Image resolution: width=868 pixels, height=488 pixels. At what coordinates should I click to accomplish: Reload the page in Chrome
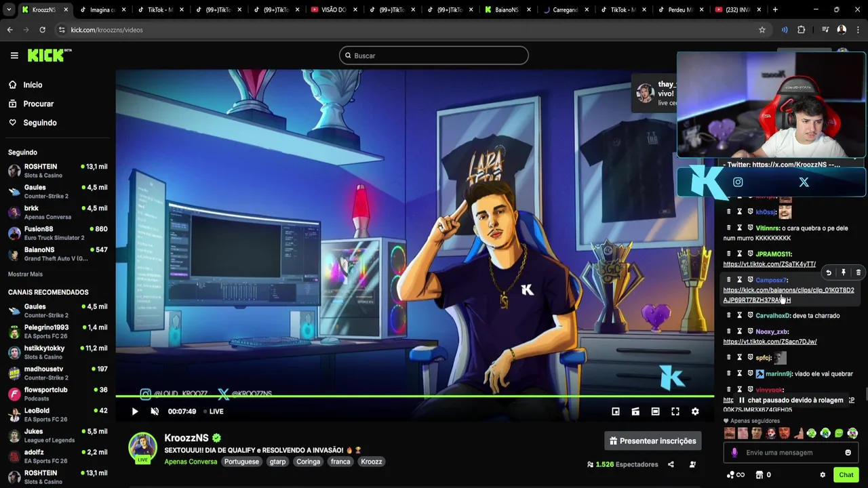click(42, 30)
